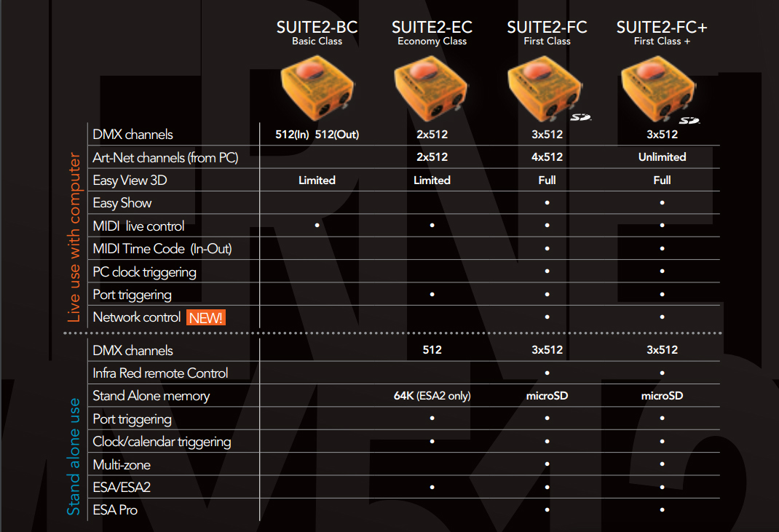Click the vertical "Stand alone use" label
Screen dimensions: 779x532
click(74, 456)
